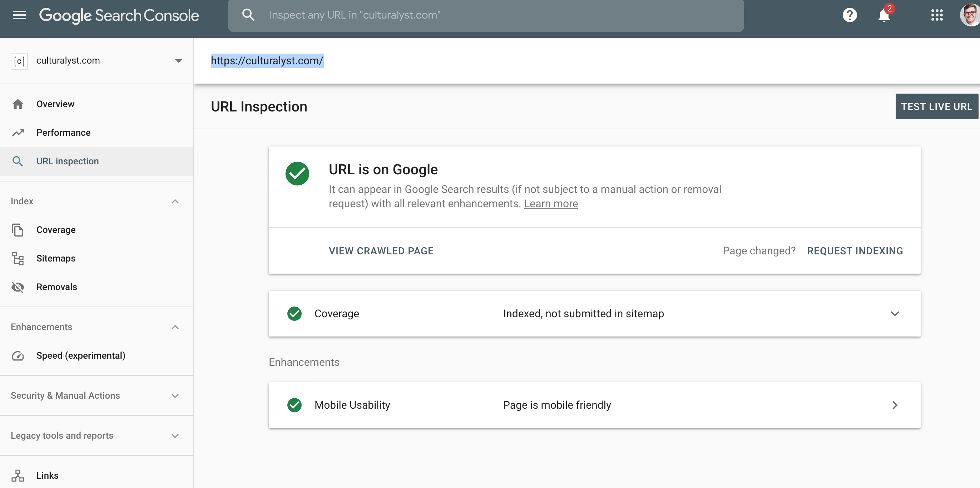
Task: Open the hamburger navigation menu
Action: point(19,15)
